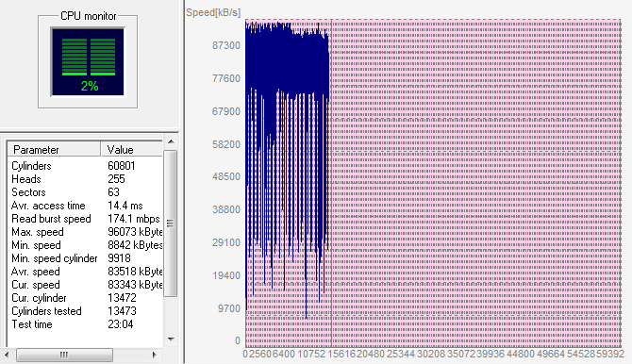The width and height of the screenshot is (632, 364).
Task: Select the Sectors parameter row
Action: (x=85, y=192)
